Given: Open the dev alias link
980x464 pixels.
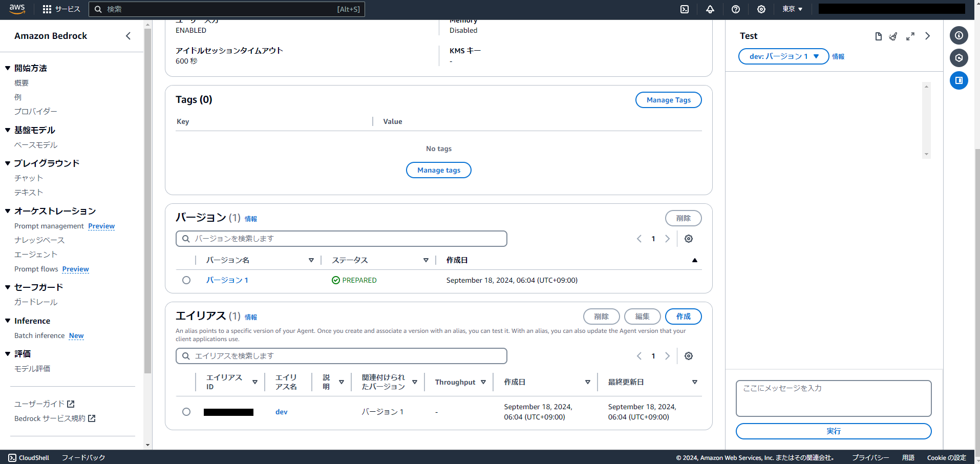Looking at the screenshot, I should tap(282, 412).
